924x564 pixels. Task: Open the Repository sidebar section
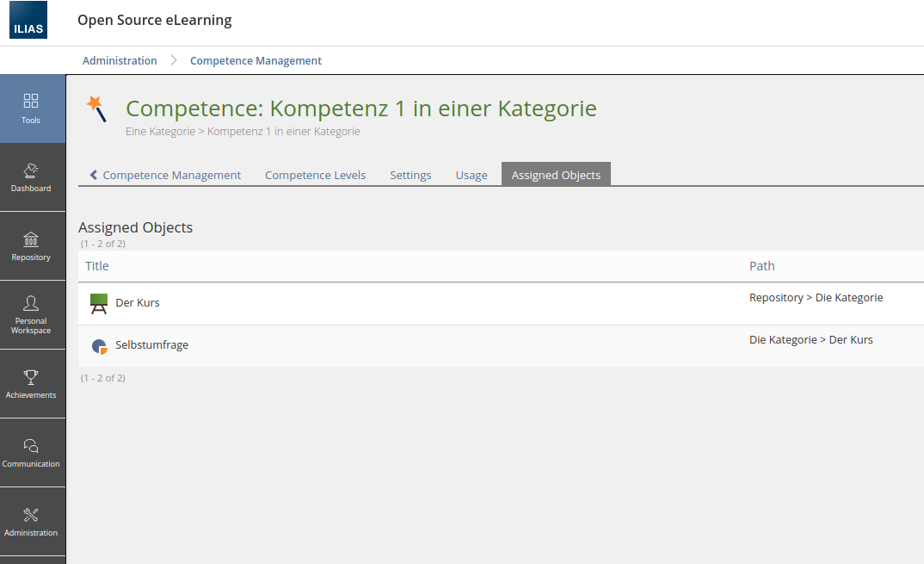pos(32,246)
